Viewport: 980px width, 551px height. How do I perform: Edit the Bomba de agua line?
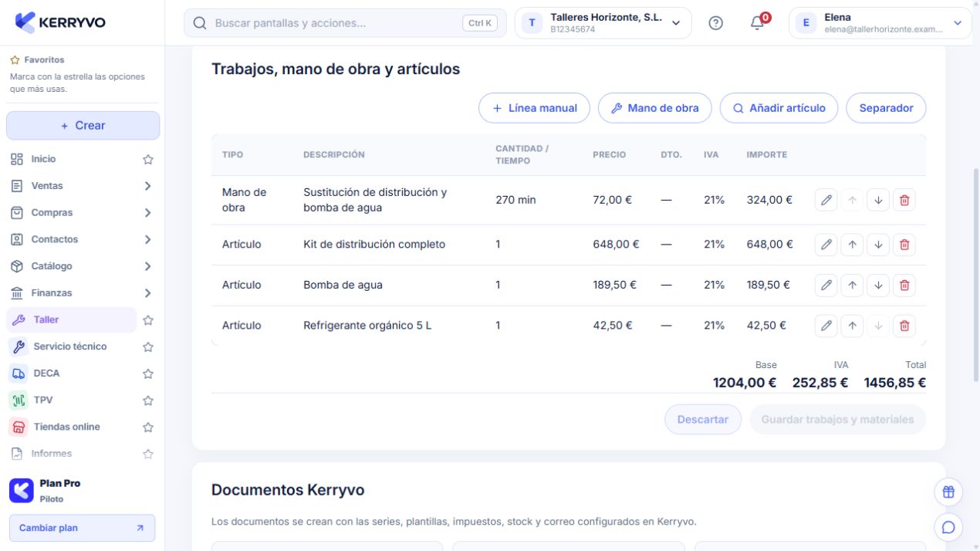826,285
